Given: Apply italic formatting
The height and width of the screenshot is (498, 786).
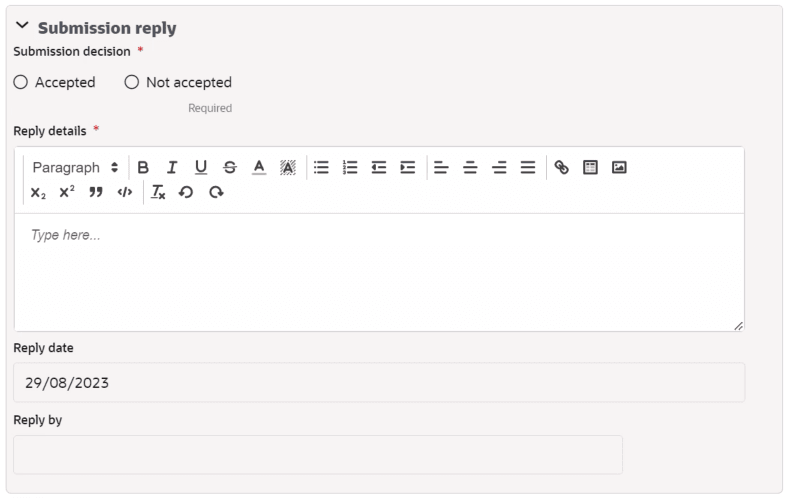Looking at the screenshot, I should tap(172, 167).
